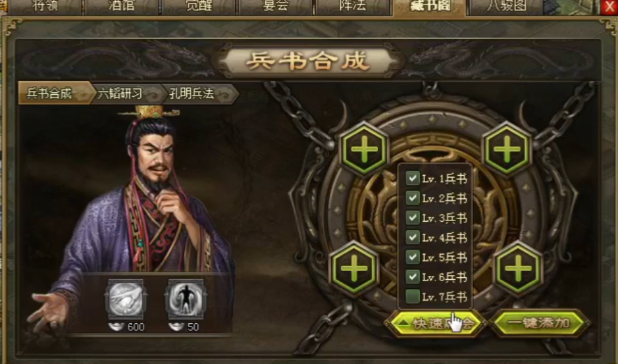Switch to the 阵法 top tab
618x364 pixels.
coord(353,7)
